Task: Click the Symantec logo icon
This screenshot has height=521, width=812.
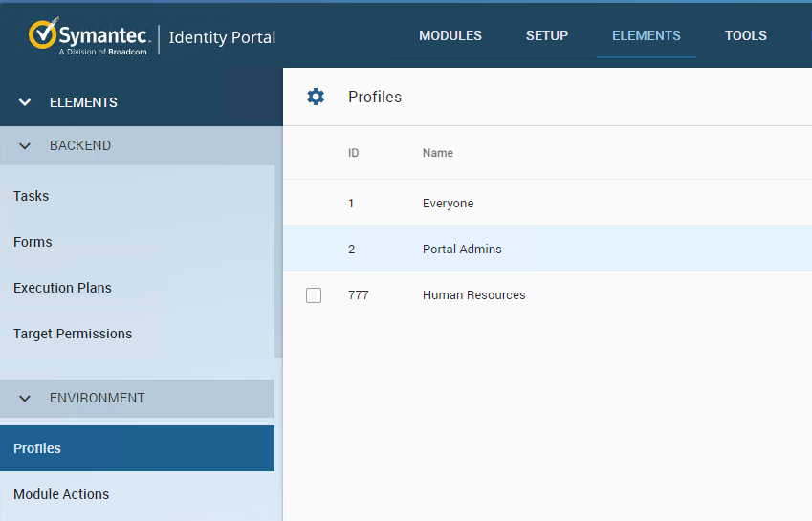Action: point(43,35)
